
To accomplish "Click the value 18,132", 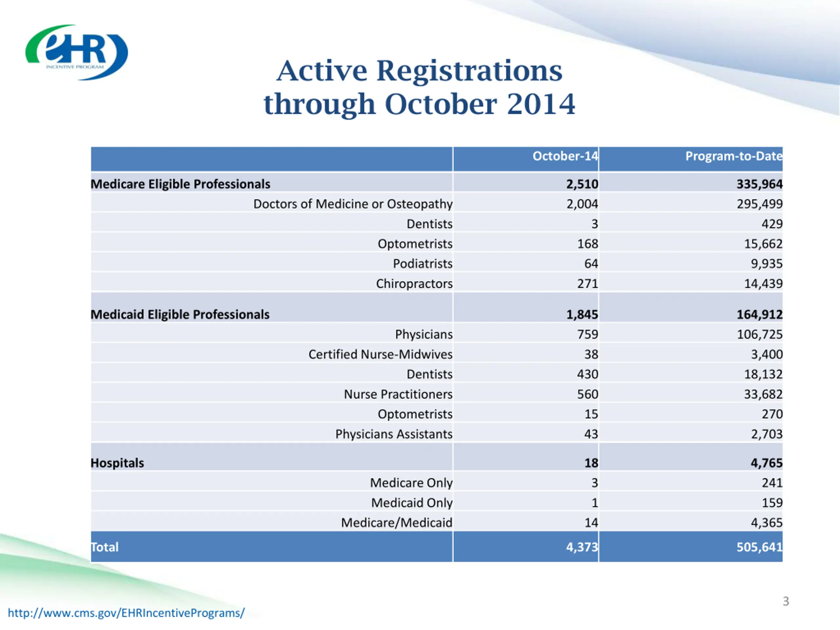I will [x=763, y=374].
